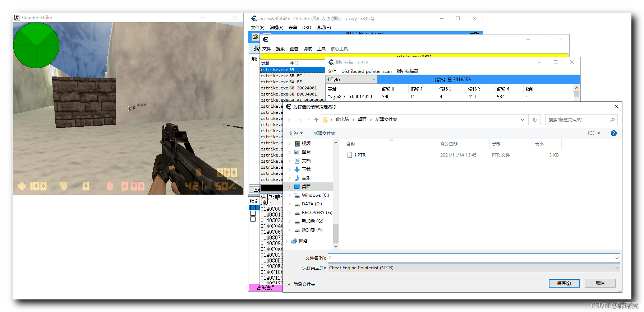The width and height of the screenshot is (644, 312).
Task: Sort by the 修改日期 column header
Action: [449, 144]
